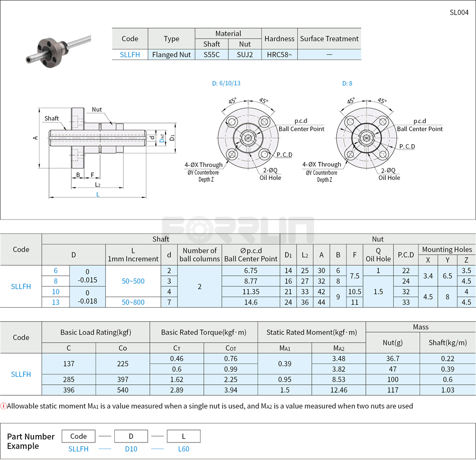The height and width of the screenshot is (460, 476).
Task: Click the 'Number of ball columns' header
Action: tap(199, 255)
